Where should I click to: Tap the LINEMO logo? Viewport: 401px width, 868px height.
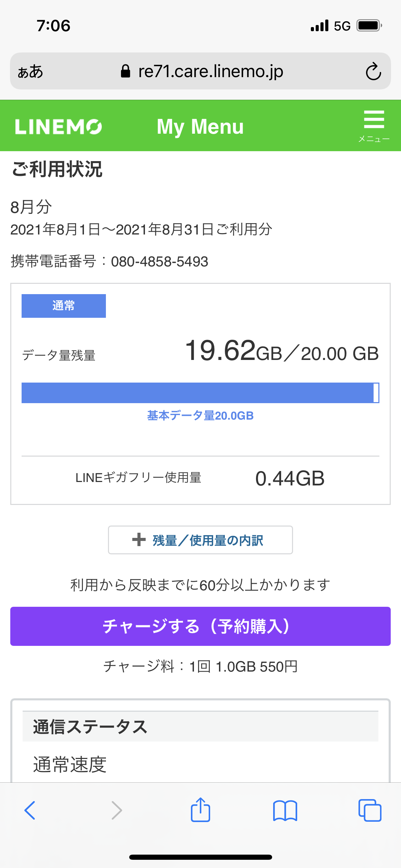tap(58, 127)
